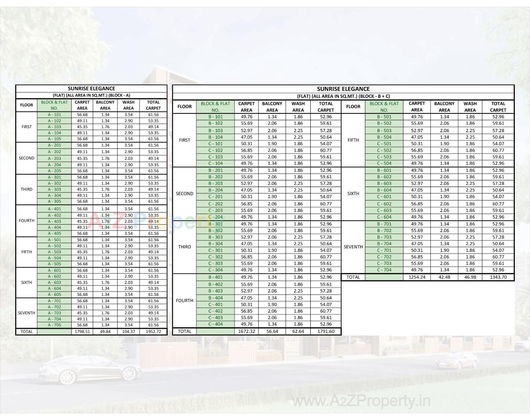Select the C - 104 flat cell
The image size is (530, 420).
point(215,163)
